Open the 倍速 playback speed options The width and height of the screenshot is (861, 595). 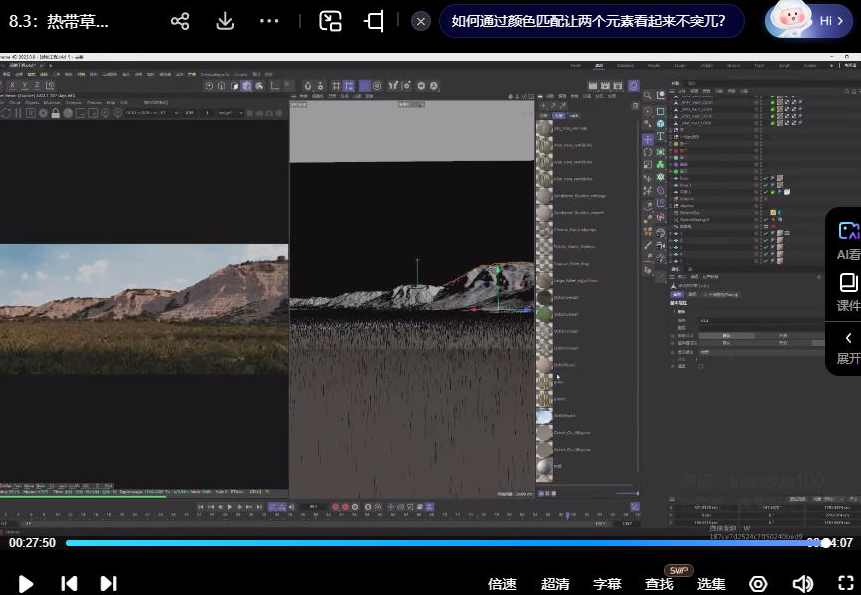tap(501, 583)
